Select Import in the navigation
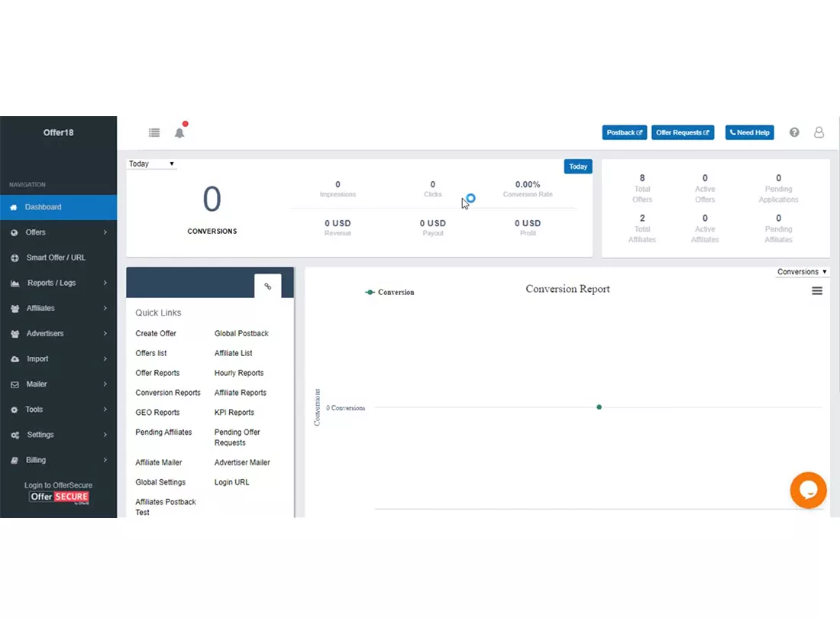The height and width of the screenshot is (619, 840). [x=58, y=359]
